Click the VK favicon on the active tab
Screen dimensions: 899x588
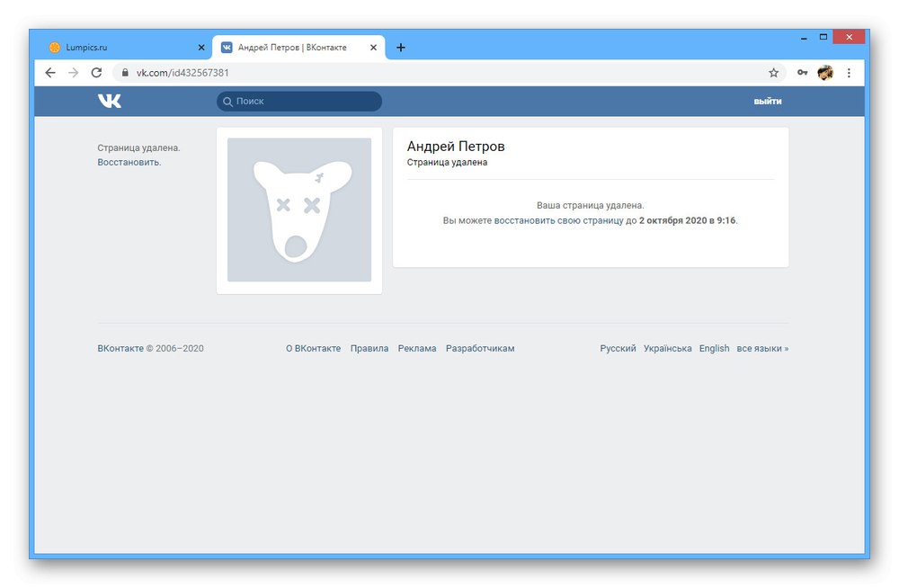(227, 48)
